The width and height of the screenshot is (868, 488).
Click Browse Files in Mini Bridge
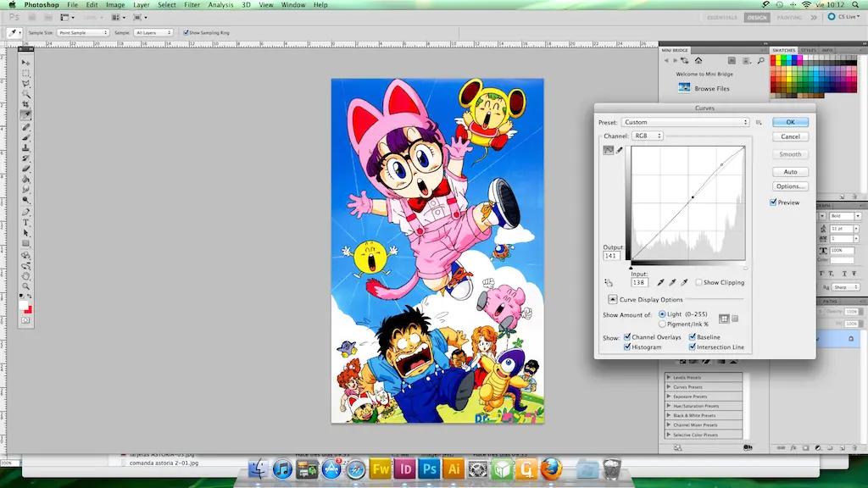(712, 88)
